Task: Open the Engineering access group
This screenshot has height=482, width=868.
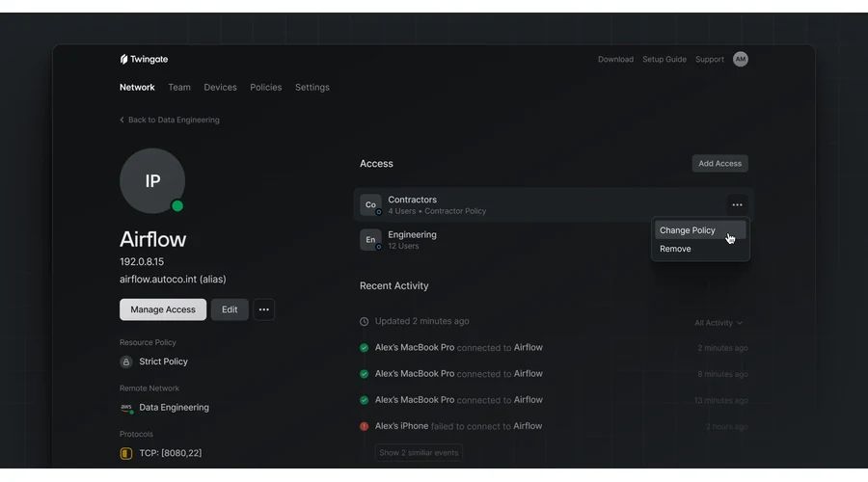Action: (x=413, y=234)
